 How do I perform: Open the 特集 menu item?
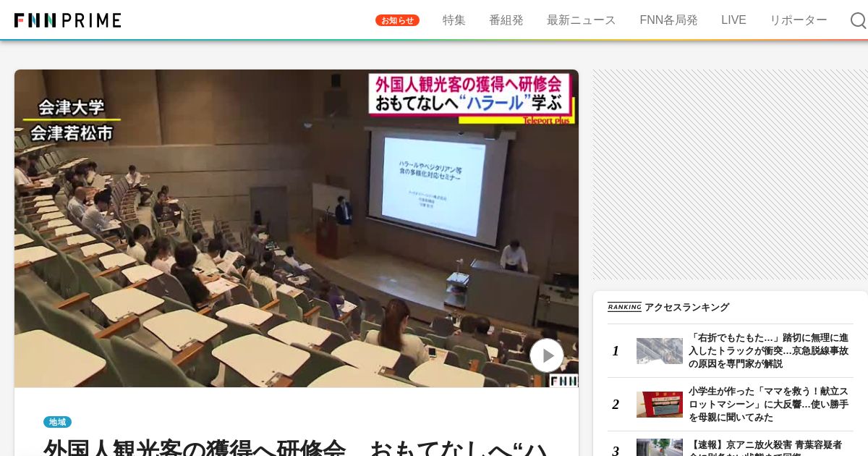[x=454, y=20]
